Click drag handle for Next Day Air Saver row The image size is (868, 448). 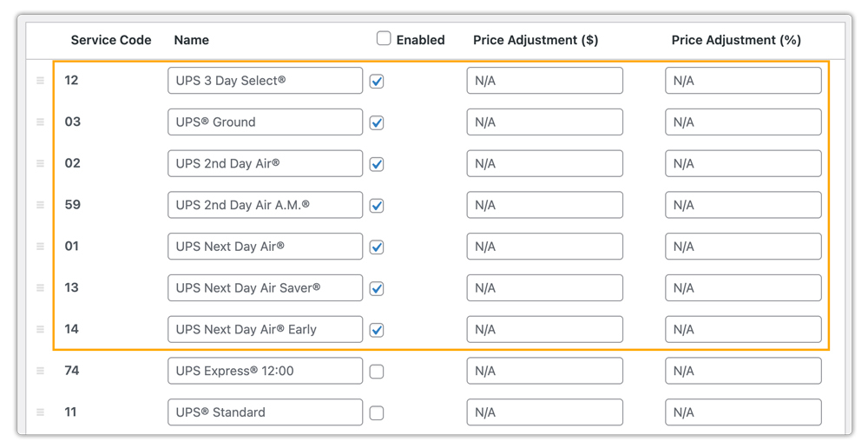click(40, 288)
